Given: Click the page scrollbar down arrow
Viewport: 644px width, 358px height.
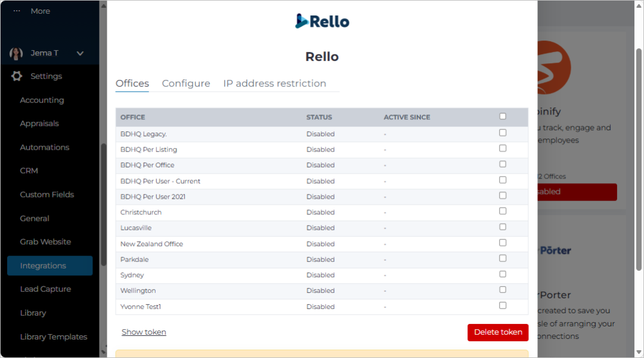Looking at the screenshot, I should click(x=639, y=352).
